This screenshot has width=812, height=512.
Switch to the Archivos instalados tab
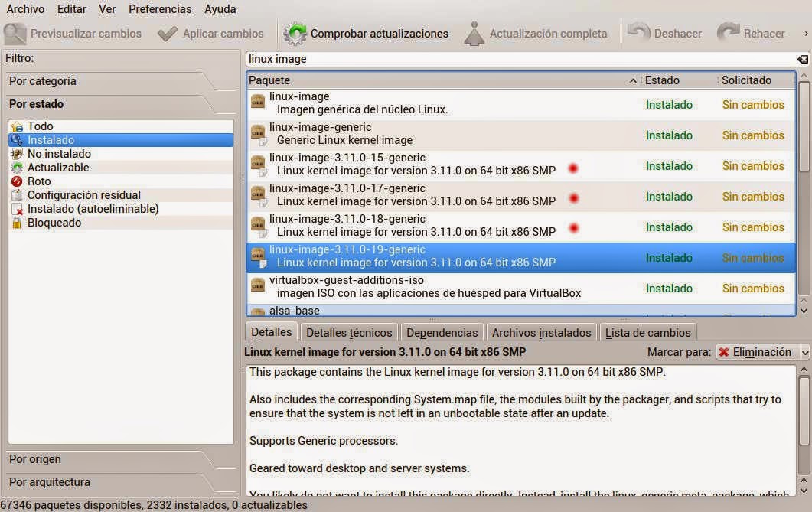(x=541, y=332)
